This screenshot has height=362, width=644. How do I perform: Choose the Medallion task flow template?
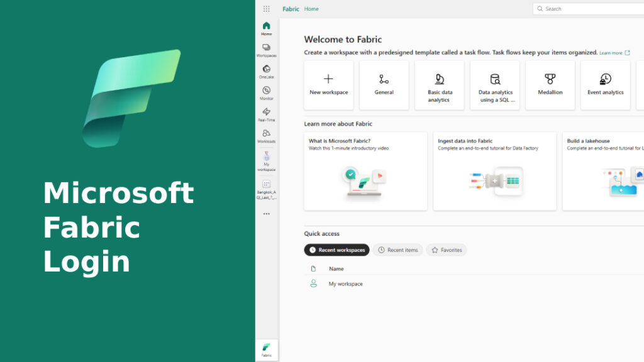point(550,85)
